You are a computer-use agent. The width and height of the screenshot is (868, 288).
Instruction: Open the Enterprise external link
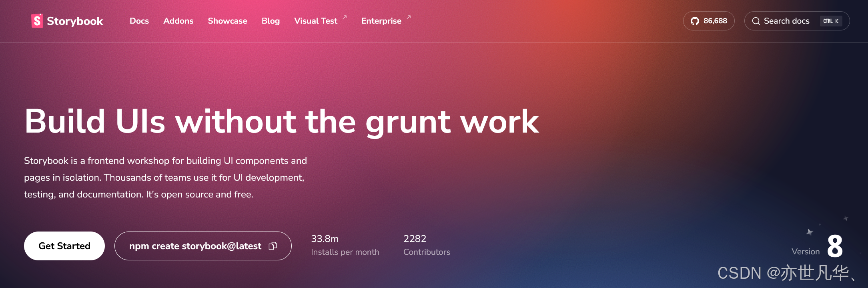click(x=386, y=21)
